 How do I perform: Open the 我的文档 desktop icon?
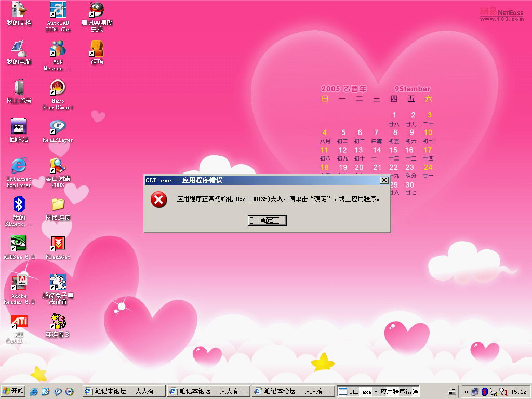tap(19, 14)
